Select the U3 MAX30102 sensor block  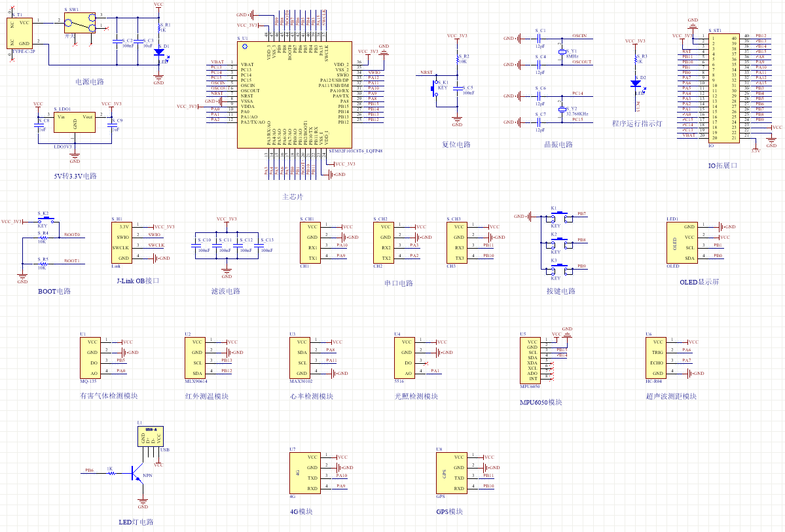(x=299, y=358)
